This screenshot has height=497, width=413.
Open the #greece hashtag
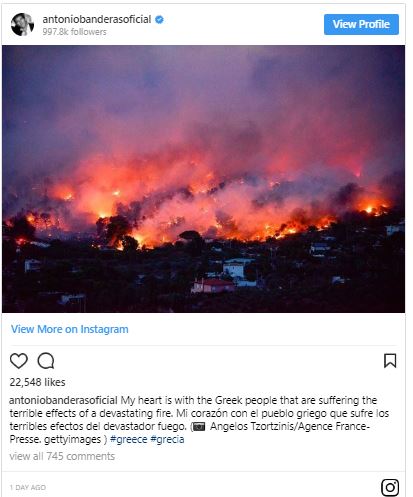(128, 439)
